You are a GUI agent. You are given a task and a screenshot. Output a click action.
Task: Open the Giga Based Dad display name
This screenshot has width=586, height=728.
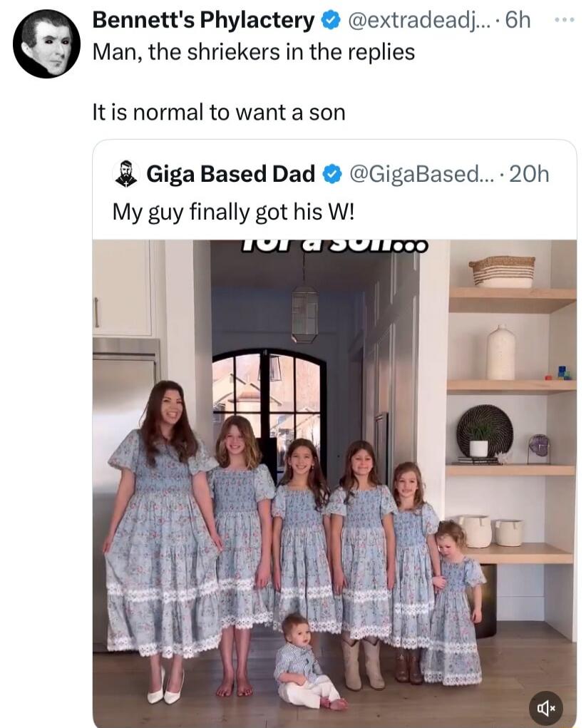point(231,174)
